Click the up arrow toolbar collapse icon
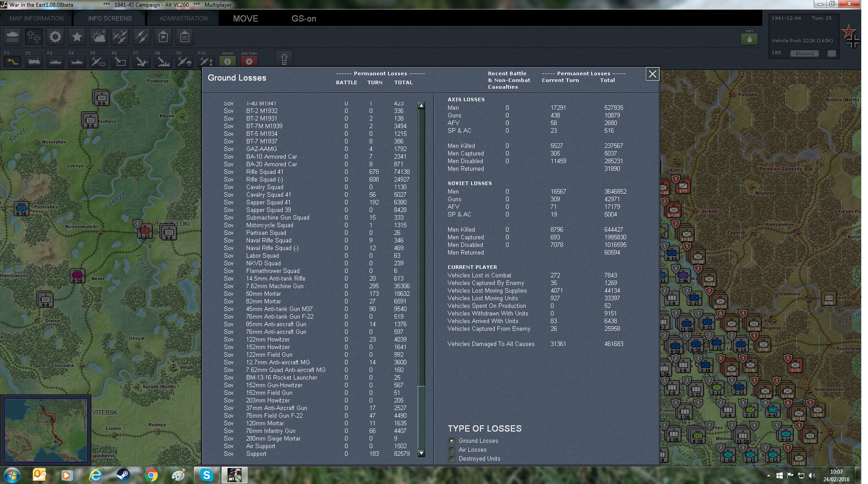Screen dimensions: 868x484 click(284, 59)
